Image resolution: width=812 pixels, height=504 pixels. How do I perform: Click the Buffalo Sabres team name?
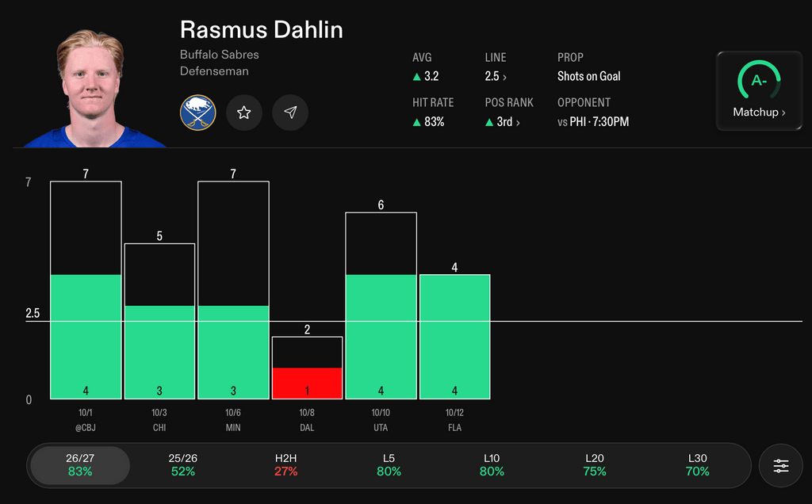220,55
